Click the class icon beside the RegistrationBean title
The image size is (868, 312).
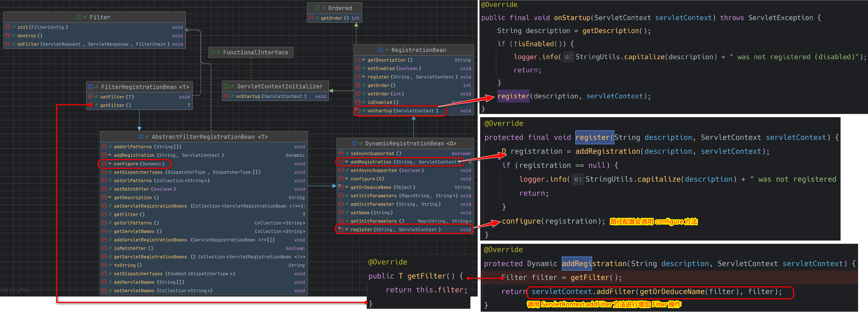click(380, 50)
